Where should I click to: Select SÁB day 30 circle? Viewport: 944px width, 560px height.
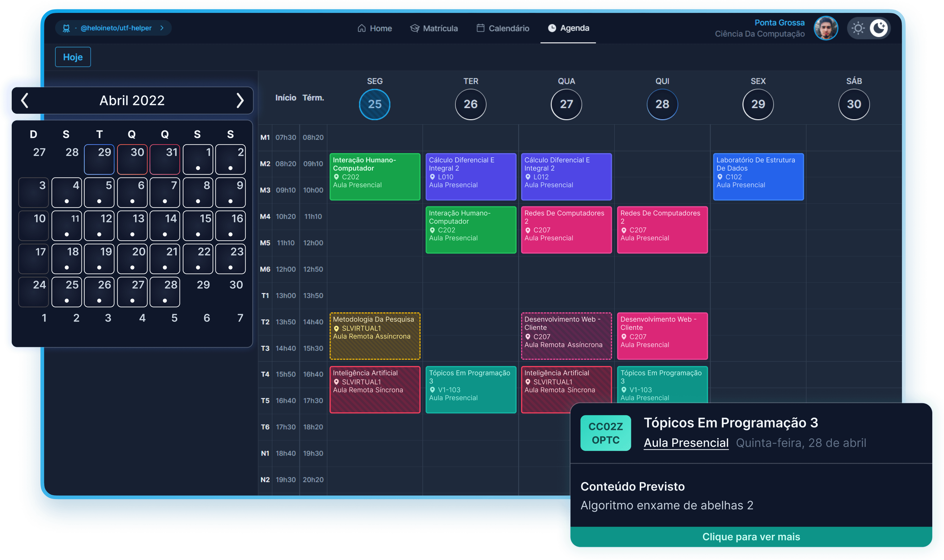pyautogui.click(x=854, y=104)
